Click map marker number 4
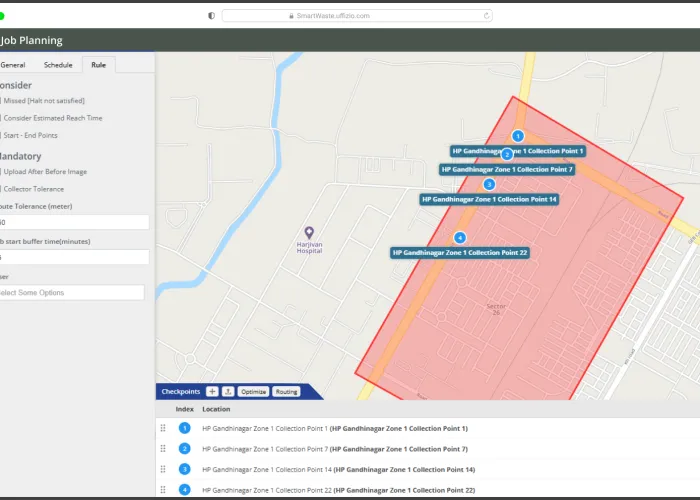 click(x=460, y=237)
